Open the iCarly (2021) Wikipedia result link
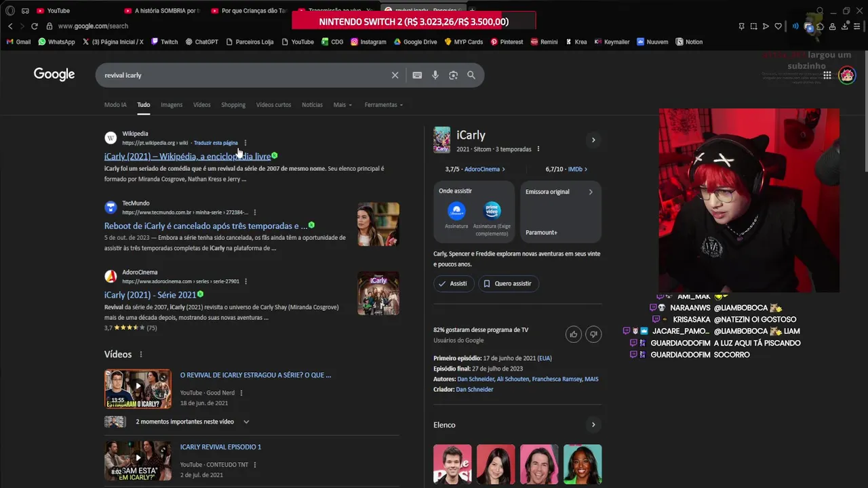The width and height of the screenshot is (868, 488). [187, 157]
